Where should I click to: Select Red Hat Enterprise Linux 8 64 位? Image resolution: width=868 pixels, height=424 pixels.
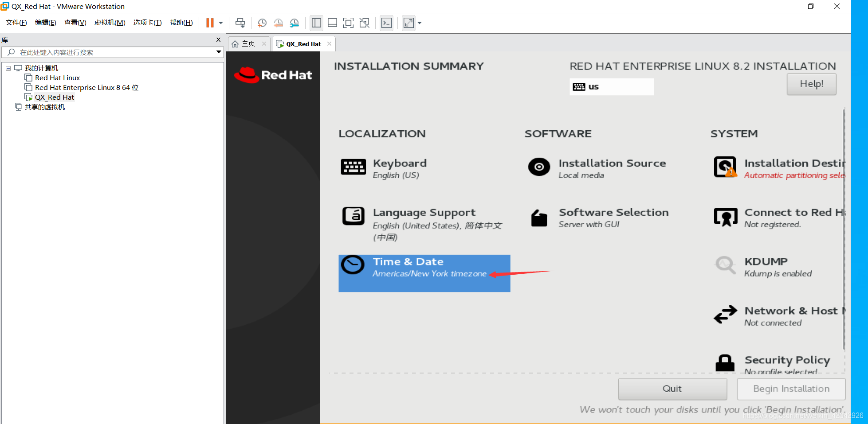(x=86, y=88)
